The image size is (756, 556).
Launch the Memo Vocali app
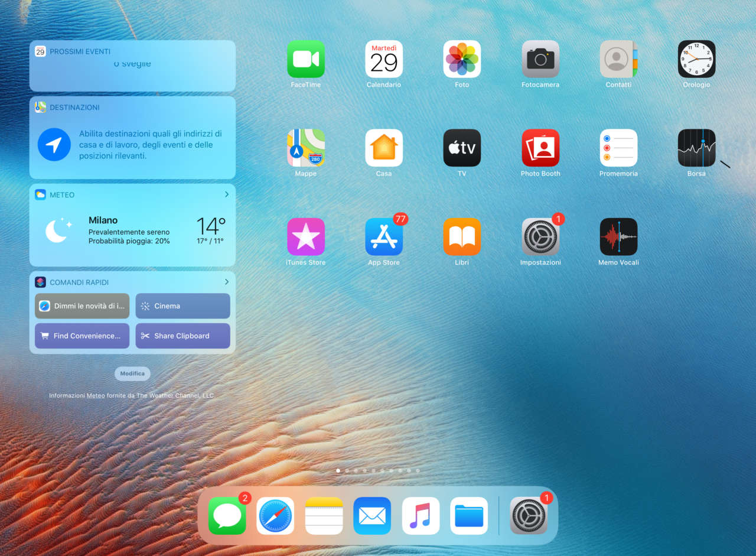[x=618, y=237]
